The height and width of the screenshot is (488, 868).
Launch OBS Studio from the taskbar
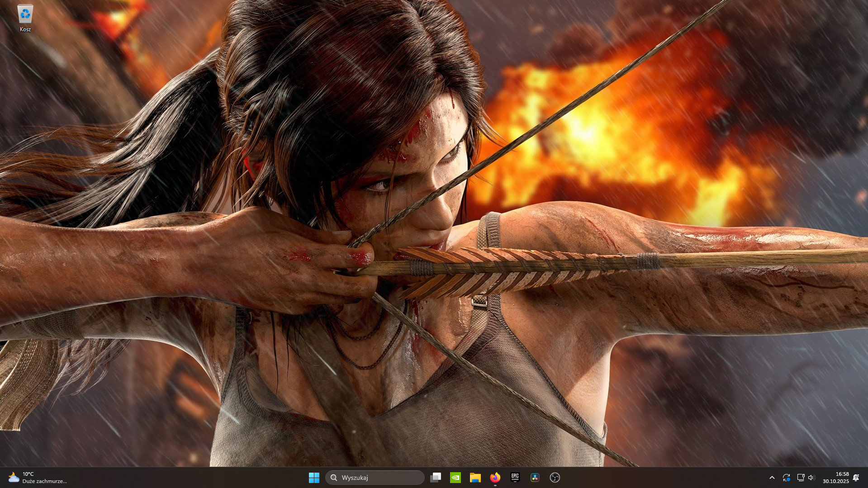pyautogui.click(x=555, y=478)
